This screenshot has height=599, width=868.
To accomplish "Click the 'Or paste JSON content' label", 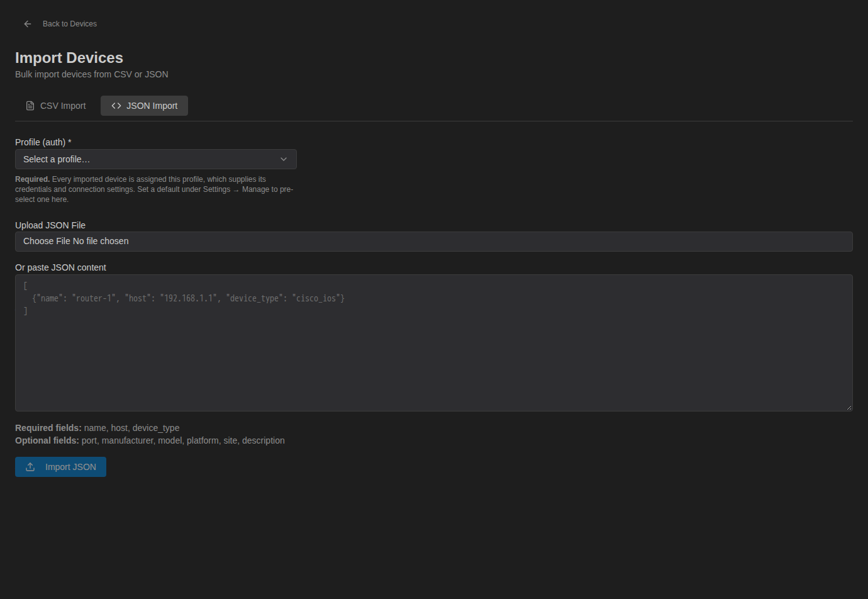I will coord(60,267).
